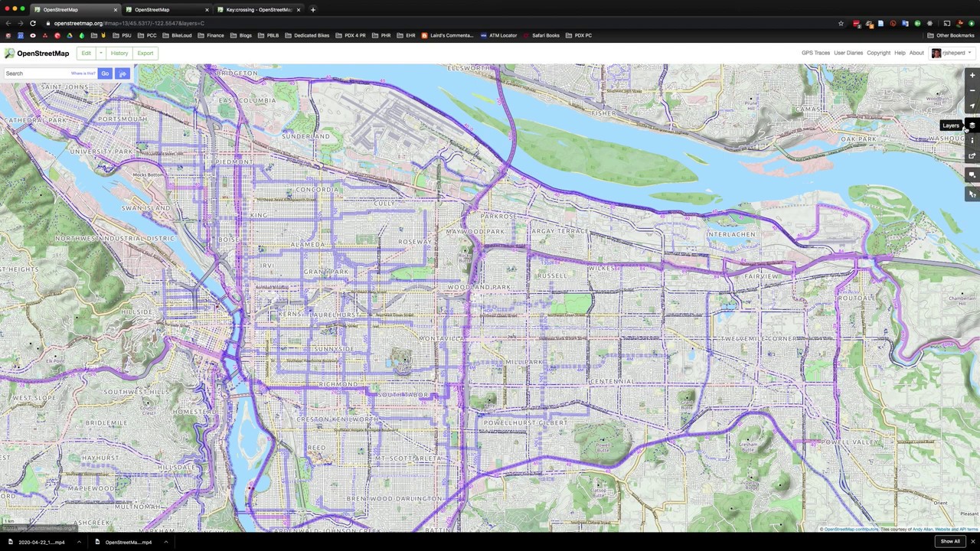Open directions between two points

(122, 73)
